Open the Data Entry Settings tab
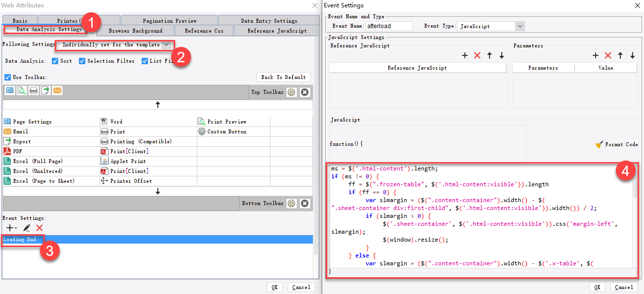644x294 pixels. [269, 21]
